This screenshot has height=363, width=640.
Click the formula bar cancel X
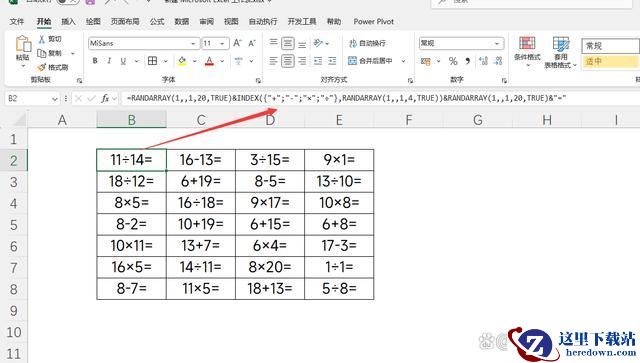pos(78,98)
